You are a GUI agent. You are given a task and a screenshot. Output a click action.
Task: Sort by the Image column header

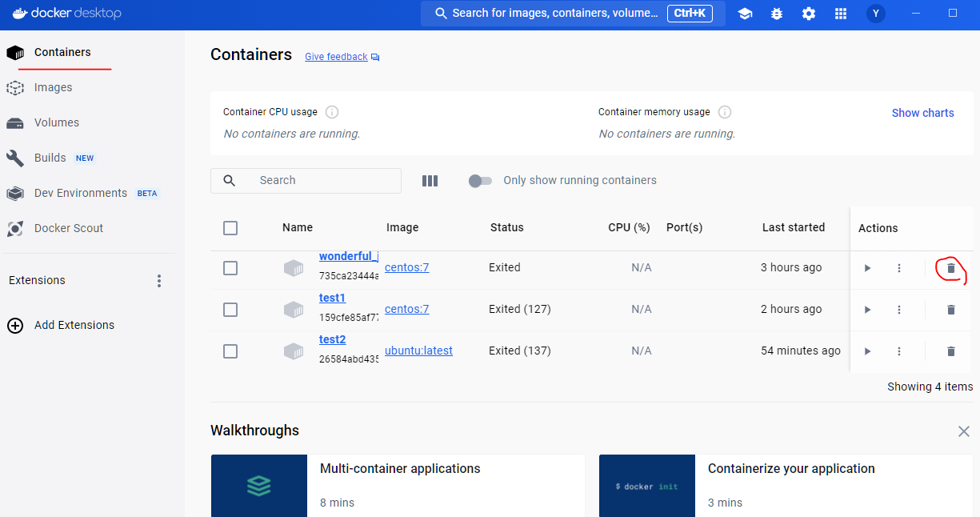tap(402, 227)
